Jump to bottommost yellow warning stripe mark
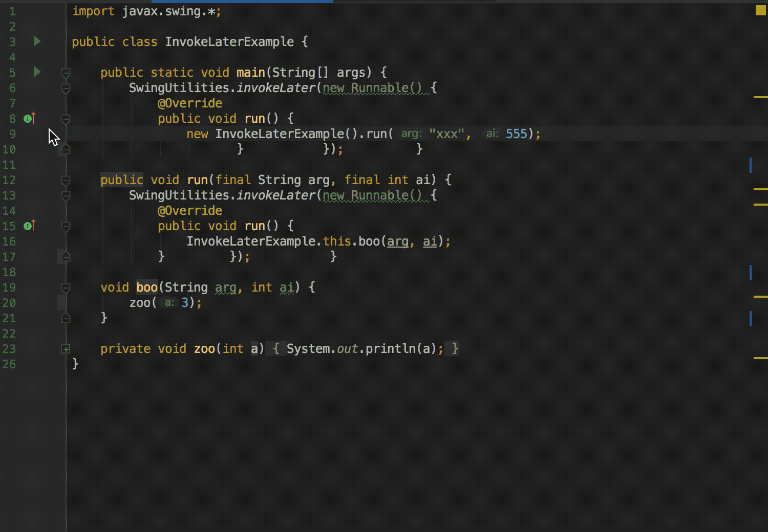768x532 pixels. (x=760, y=358)
